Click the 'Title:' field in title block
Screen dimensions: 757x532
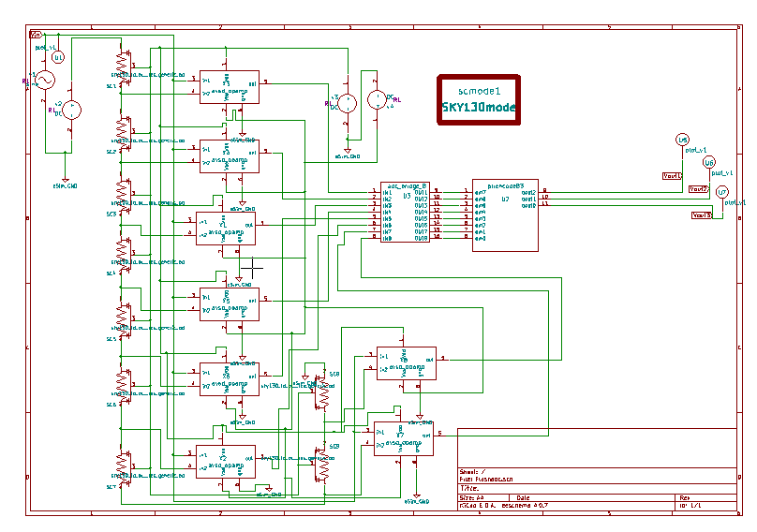click(469, 489)
